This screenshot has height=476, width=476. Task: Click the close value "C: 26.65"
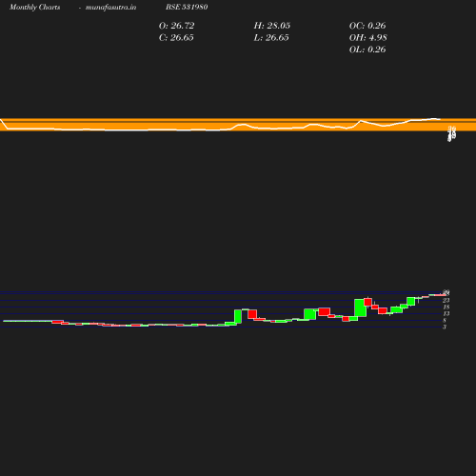pos(176,37)
